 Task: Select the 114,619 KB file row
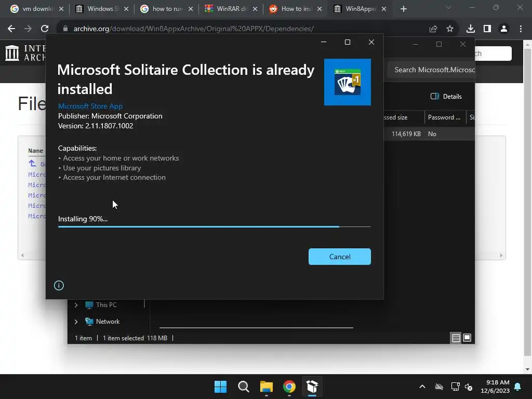click(429, 134)
